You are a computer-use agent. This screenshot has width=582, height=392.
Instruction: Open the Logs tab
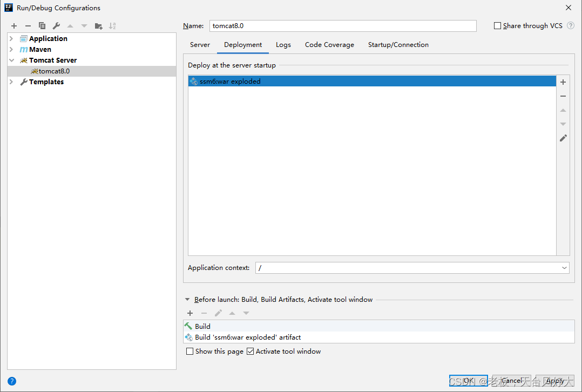tap(283, 44)
